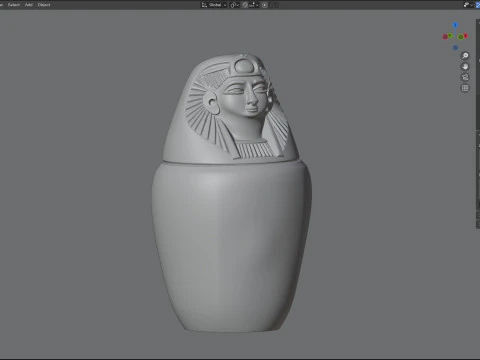The height and width of the screenshot is (360, 480).
Task: Open the Object menu in the viewport header
Action: pos(44,5)
